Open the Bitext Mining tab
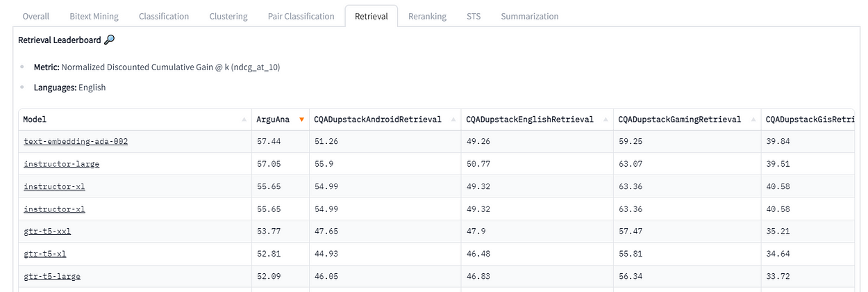This screenshot has height=292, width=868. point(94,16)
